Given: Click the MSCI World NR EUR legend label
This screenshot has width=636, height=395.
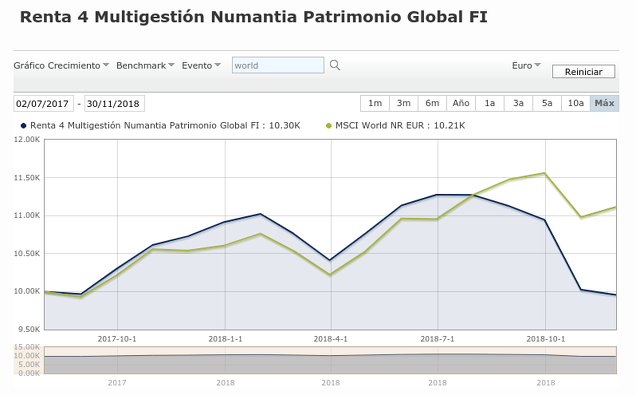Looking at the screenshot, I should point(400,125).
